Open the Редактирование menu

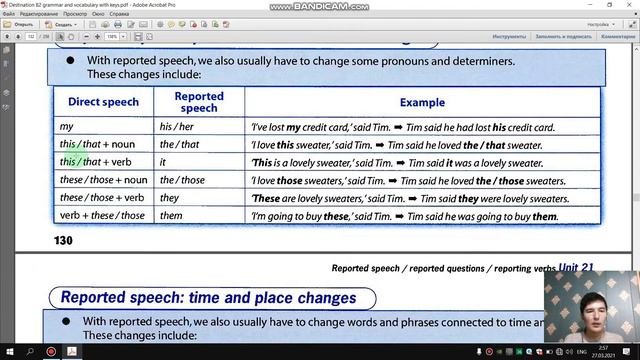[39, 14]
